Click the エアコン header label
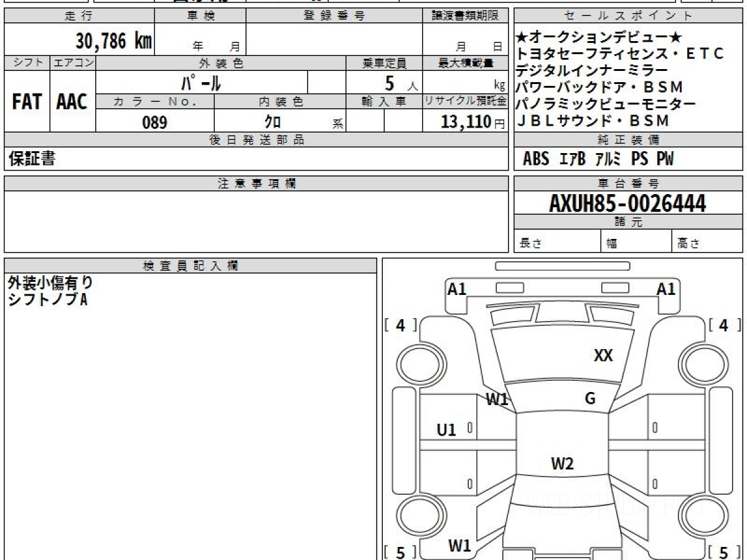747x560 pixels. coord(73,63)
